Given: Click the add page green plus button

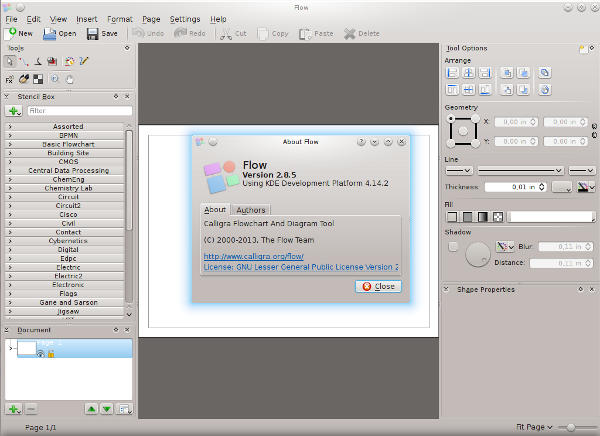Looking at the screenshot, I should pyautogui.click(x=14, y=409).
